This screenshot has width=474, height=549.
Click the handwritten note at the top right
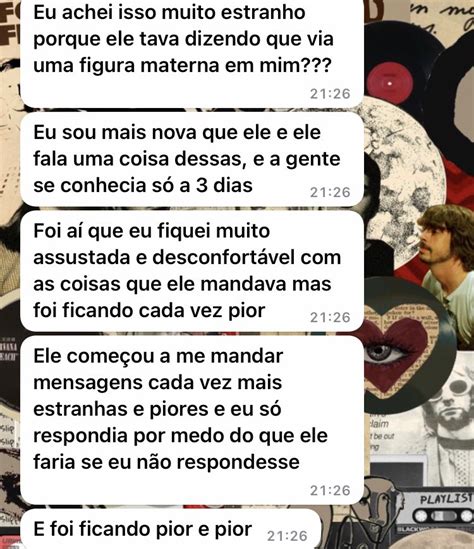pos(442,17)
